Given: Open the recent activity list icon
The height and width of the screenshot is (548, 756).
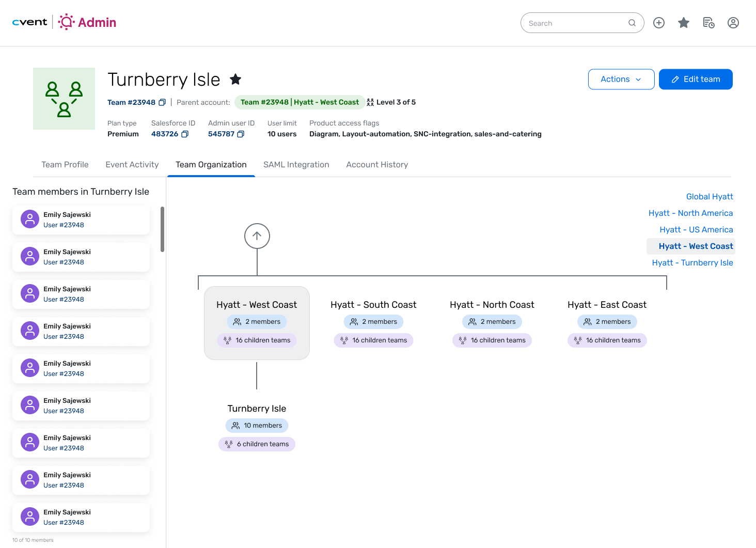Looking at the screenshot, I should tap(708, 23).
